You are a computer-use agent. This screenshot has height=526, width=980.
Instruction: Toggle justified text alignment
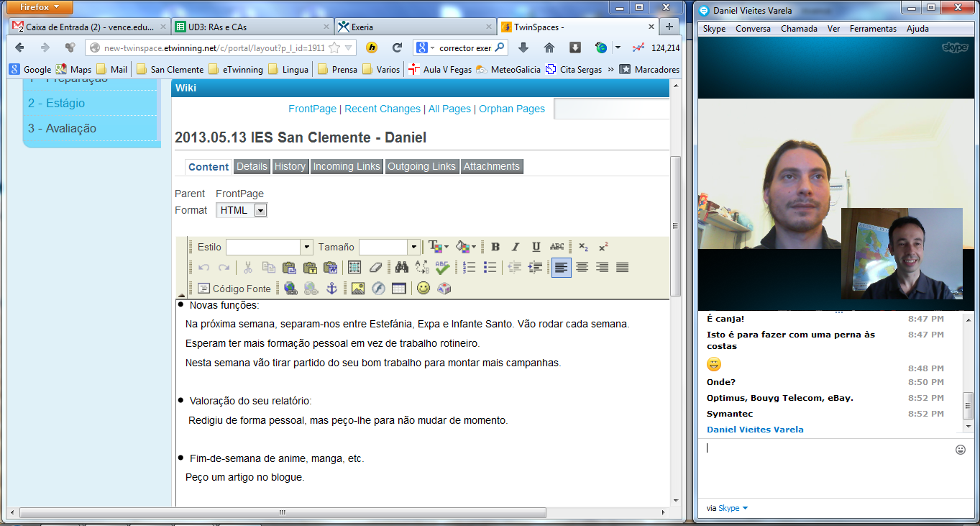[623, 268]
